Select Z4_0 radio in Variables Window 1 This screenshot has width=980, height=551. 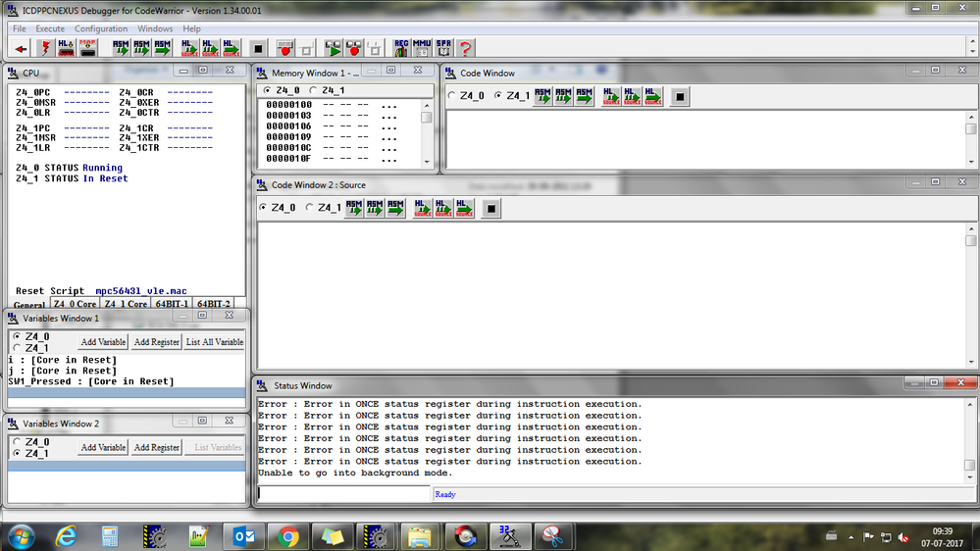(17, 336)
